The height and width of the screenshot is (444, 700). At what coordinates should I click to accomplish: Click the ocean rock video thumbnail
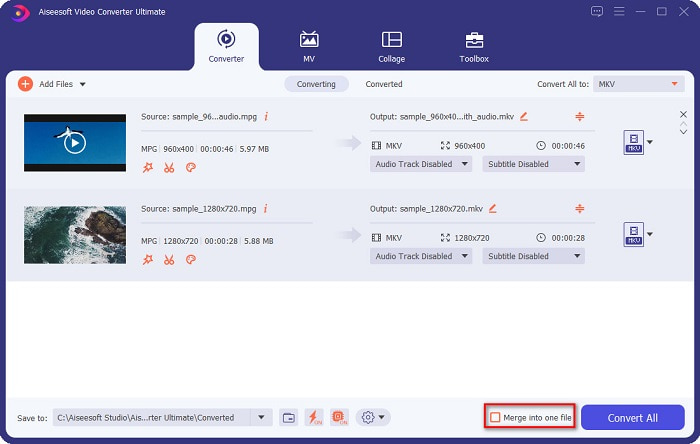(75, 235)
